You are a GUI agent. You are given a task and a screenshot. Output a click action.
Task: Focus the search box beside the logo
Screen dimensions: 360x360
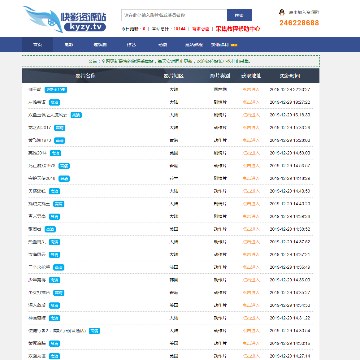[174, 15]
